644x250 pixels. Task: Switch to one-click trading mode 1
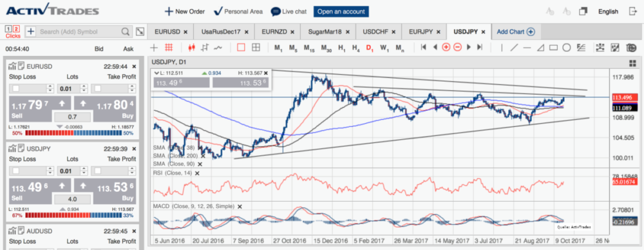pos(8,29)
